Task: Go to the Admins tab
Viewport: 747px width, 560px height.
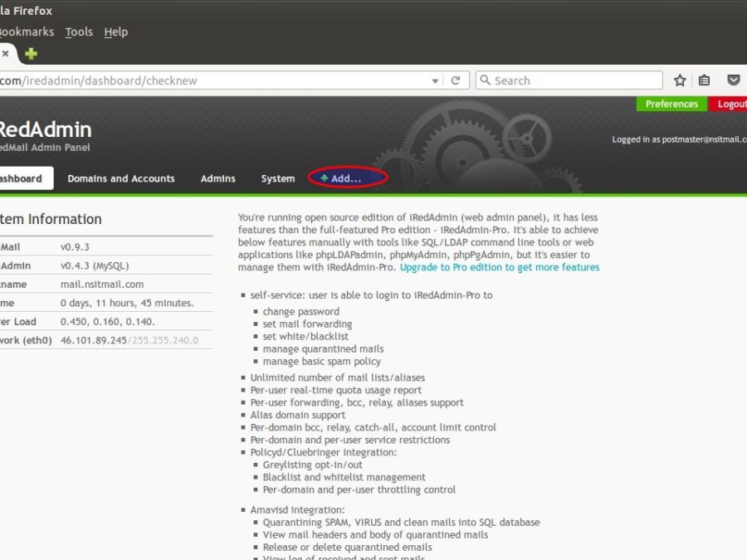Action: coord(217,178)
